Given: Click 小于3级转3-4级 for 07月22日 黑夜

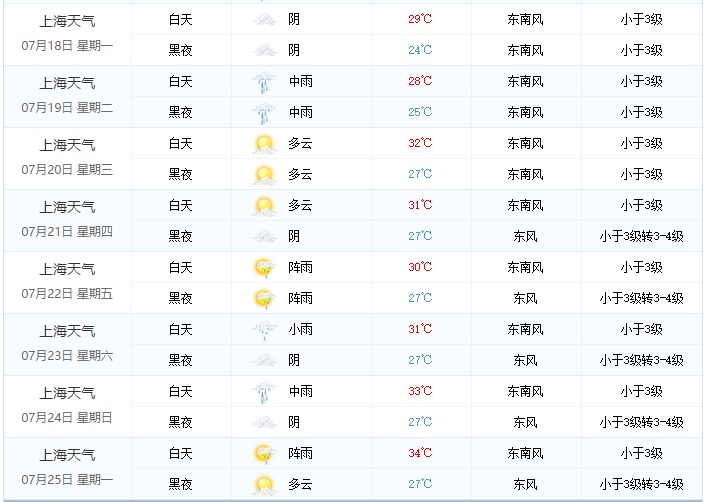Looking at the screenshot, I should click(x=642, y=298).
